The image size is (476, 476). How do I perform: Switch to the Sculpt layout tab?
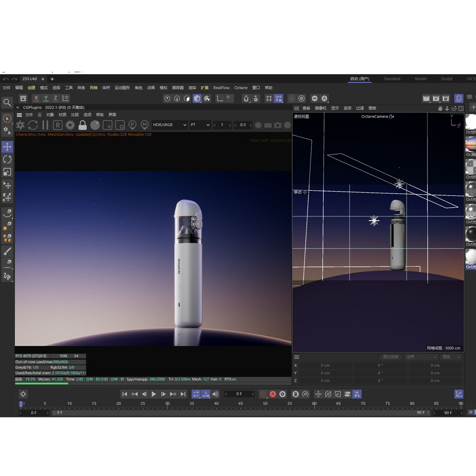[x=447, y=79]
